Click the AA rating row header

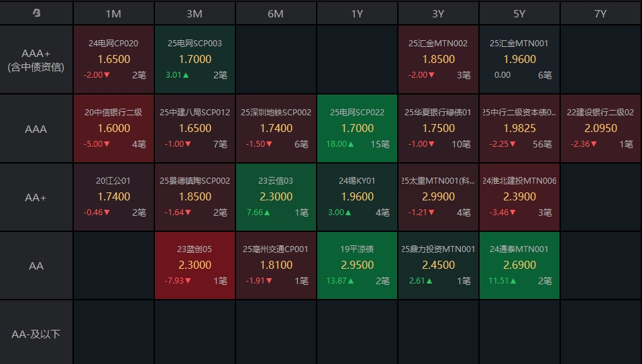pyautogui.click(x=36, y=265)
